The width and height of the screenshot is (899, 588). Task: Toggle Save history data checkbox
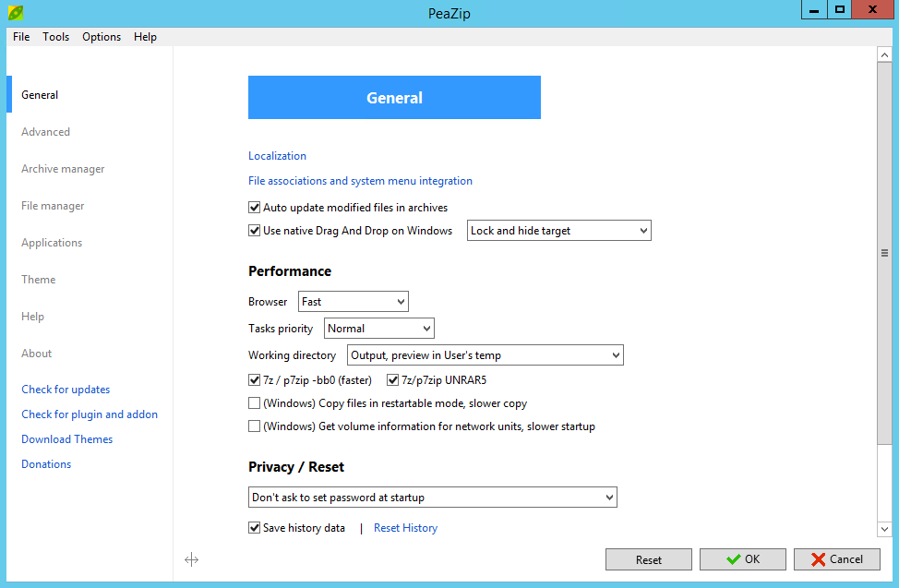[x=254, y=528]
